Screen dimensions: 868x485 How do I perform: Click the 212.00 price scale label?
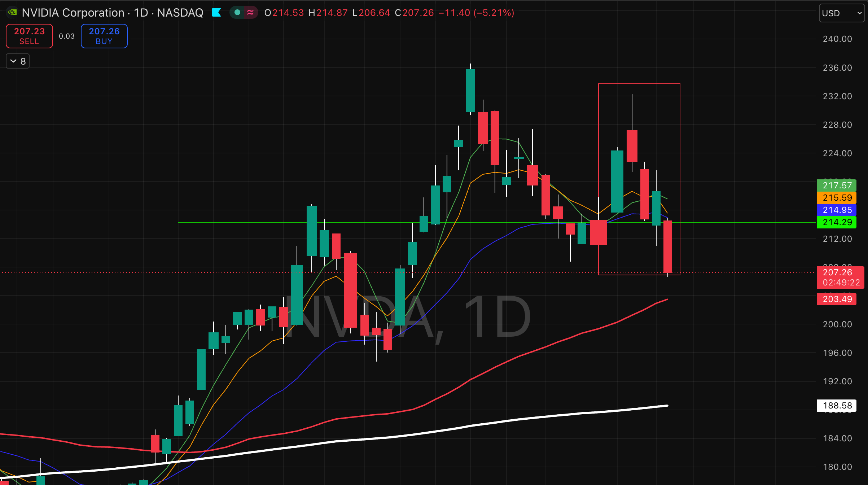(x=837, y=239)
